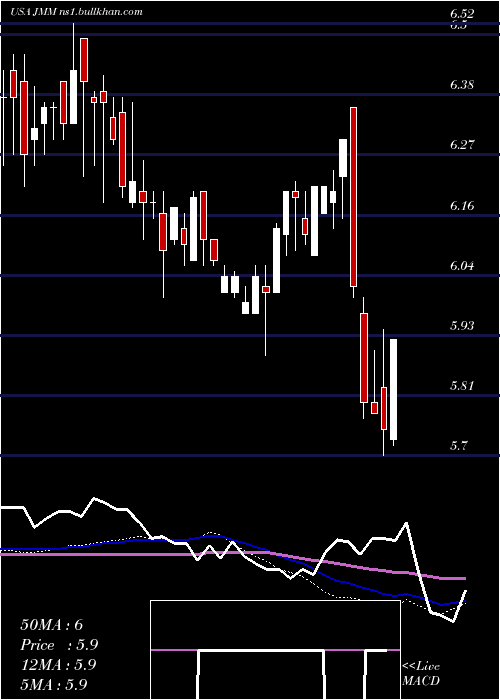Select the 6.52 price axis label
Viewport: 500px width, 700px height.
coord(462,15)
